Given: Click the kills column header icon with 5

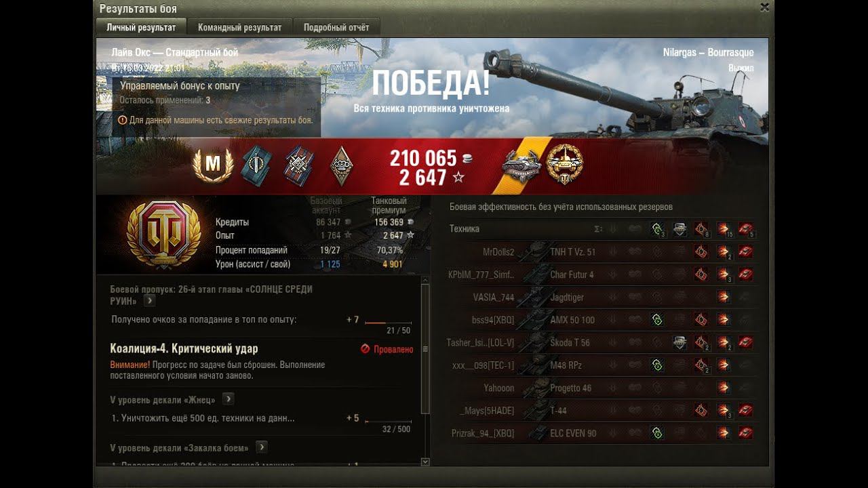Looking at the screenshot, I should 746,229.
